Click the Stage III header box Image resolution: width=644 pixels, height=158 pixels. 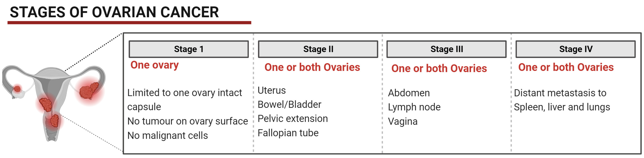tap(446, 49)
